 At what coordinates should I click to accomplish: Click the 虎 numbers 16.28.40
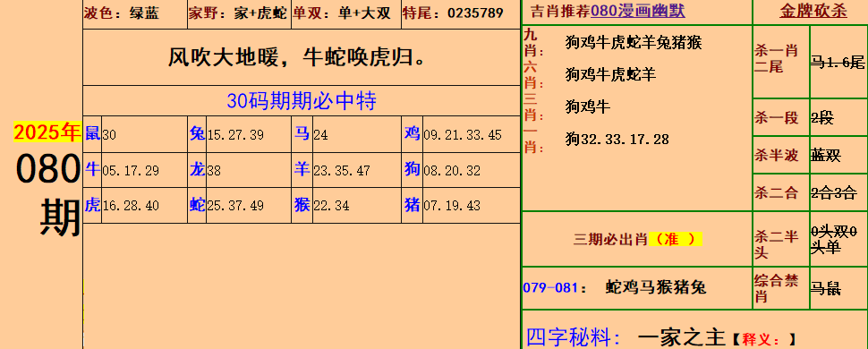tap(131, 206)
